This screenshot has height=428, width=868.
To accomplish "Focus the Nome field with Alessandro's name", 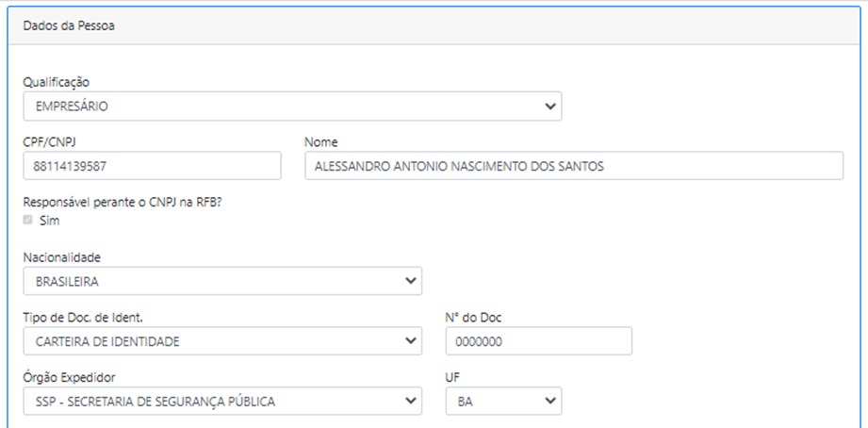I will (x=573, y=166).
